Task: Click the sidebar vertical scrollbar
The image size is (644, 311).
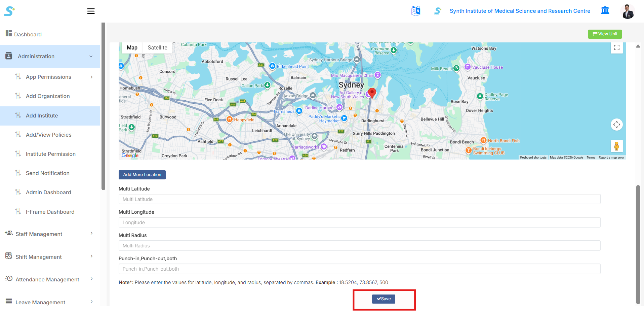Action: [103, 106]
